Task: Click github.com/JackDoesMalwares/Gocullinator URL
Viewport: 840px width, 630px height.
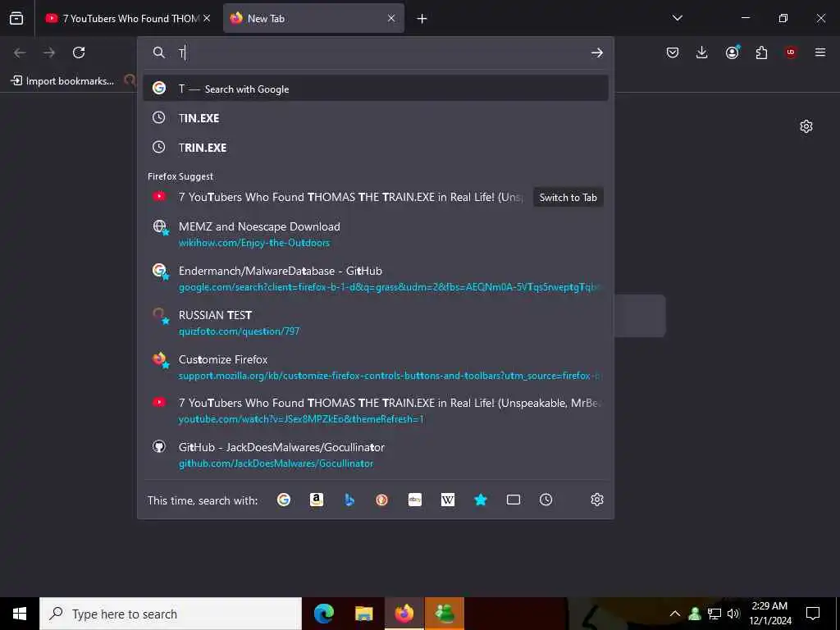Action: (x=276, y=463)
